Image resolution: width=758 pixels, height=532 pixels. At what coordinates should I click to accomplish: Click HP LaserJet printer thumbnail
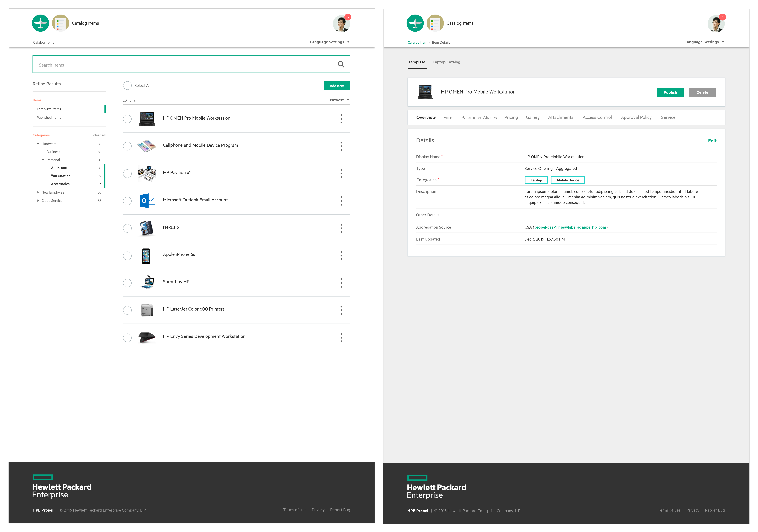coord(147,310)
